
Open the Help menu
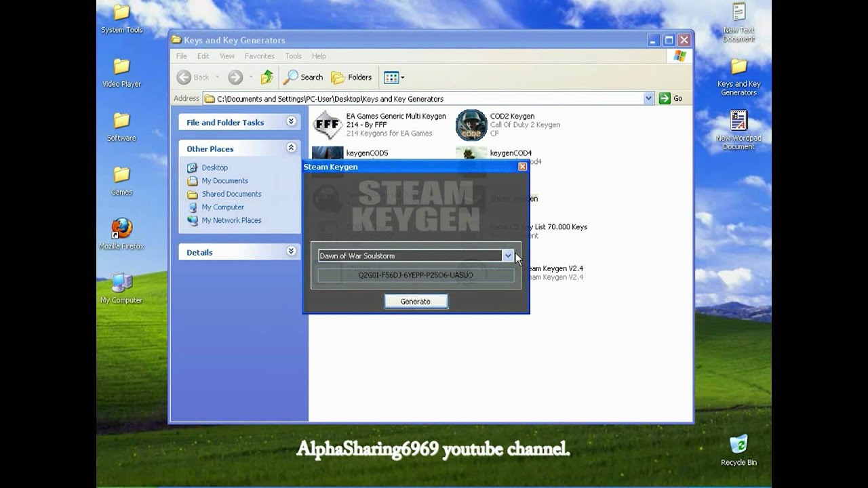click(319, 56)
